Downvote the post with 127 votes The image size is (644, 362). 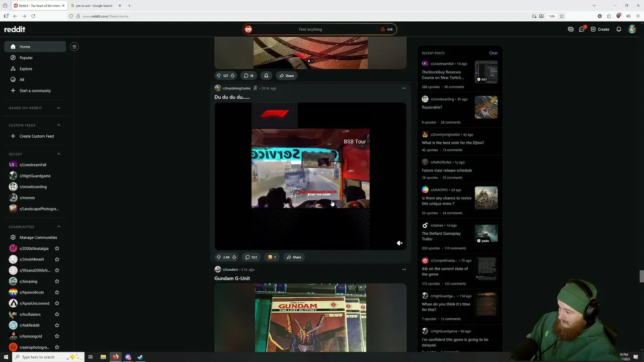tap(232, 75)
